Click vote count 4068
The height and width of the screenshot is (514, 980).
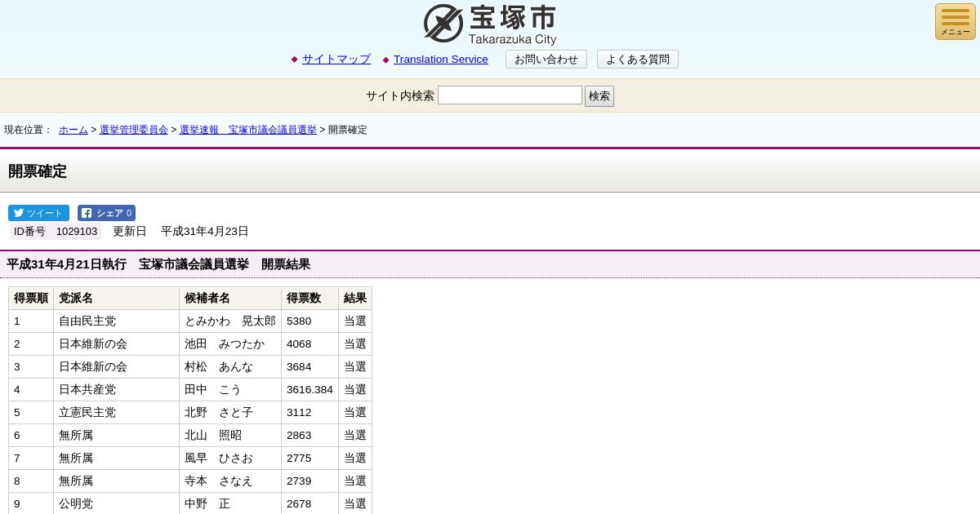[x=310, y=344]
